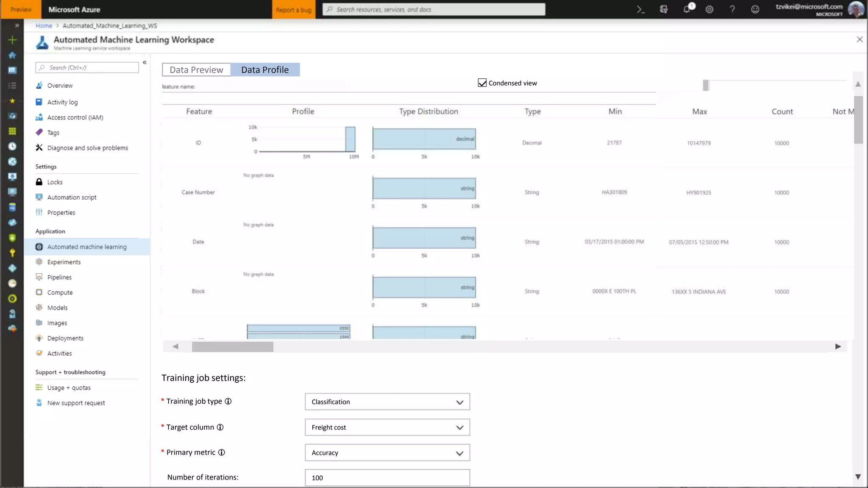Open directory and subscription filter icon
The image size is (868, 488).
664,9
